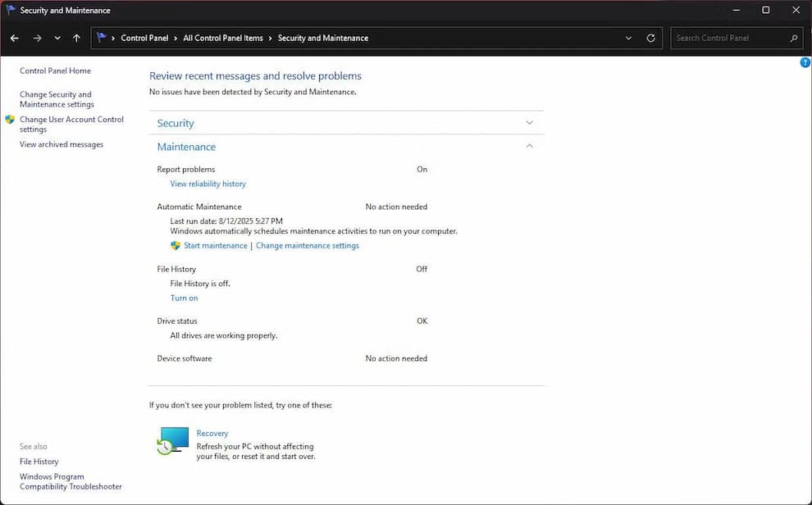This screenshot has height=505, width=812.
Task: Open View reliability history link
Action: click(208, 184)
